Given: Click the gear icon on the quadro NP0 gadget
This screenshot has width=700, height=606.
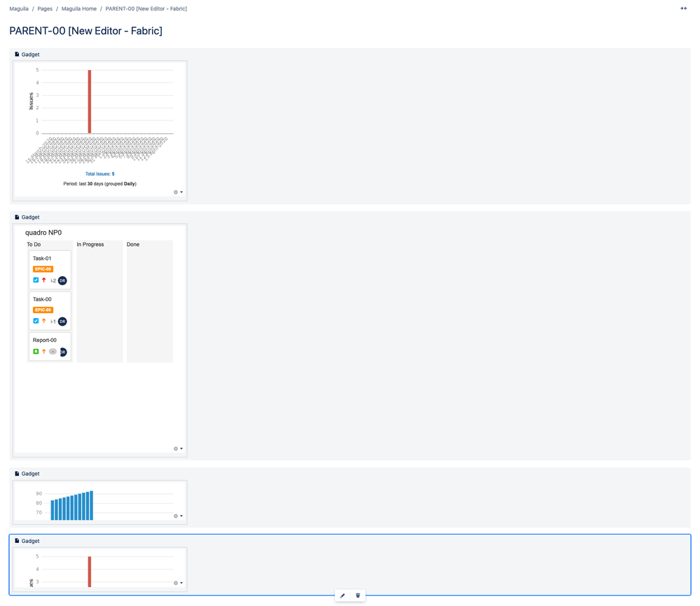Looking at the screenshot, I should 174,448.
